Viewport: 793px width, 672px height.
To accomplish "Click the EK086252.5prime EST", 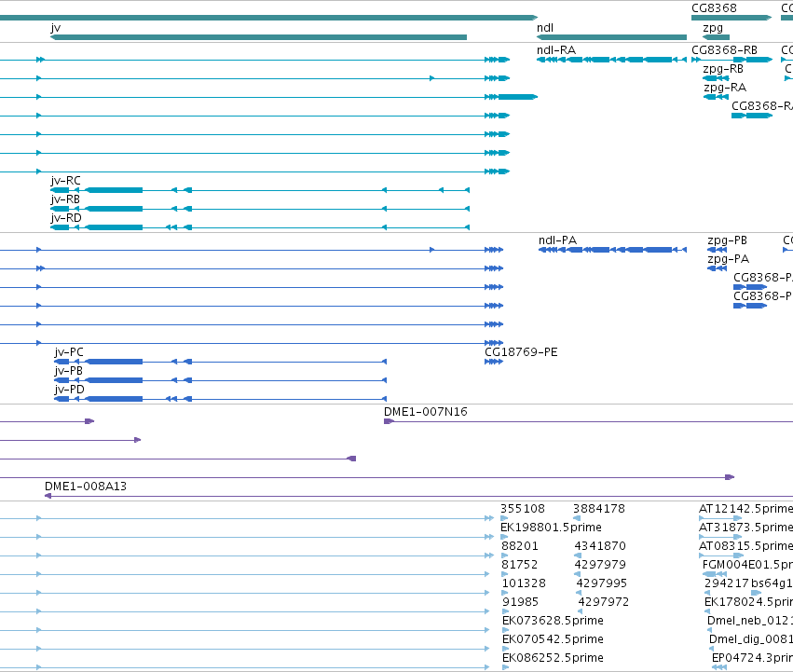I will click(x=505, y=667).
